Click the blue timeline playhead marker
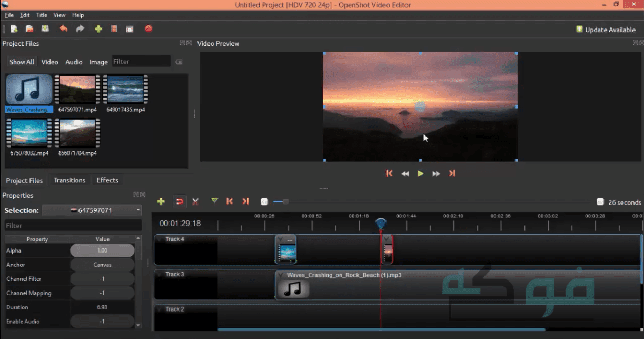The image size is (644, 339). (381, 224)
